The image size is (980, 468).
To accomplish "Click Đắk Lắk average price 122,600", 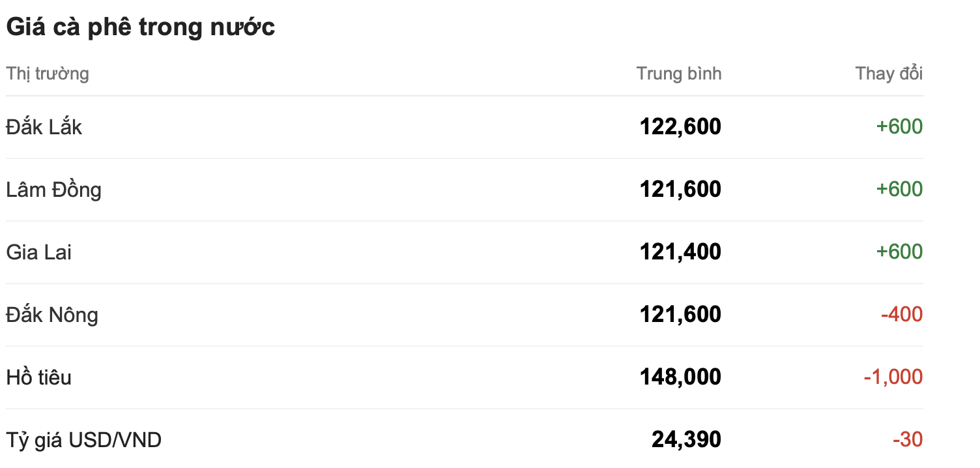I will [x=680, y=126].
